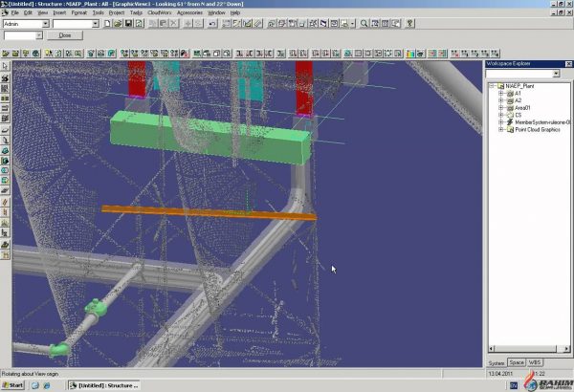Click status text 'Rotating about View origin'
This screenshot has height=392, width=574.
coord(30,374)
